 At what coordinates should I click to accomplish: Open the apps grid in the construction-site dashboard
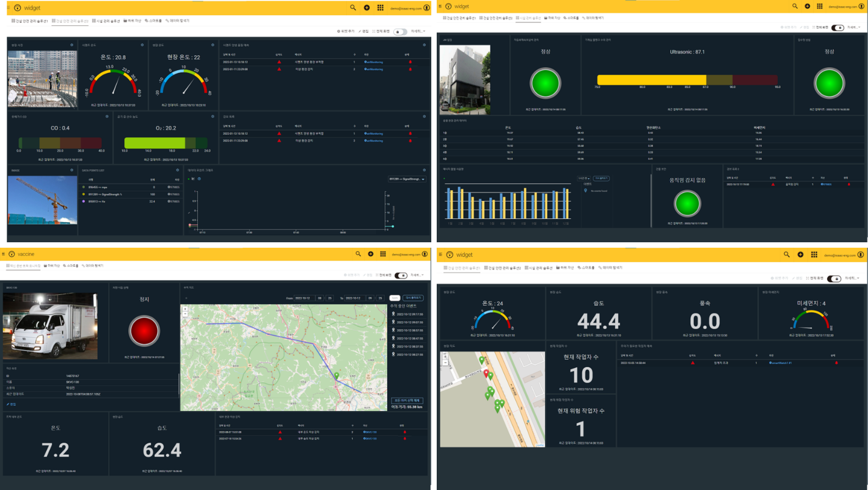(x=380, y=8)
